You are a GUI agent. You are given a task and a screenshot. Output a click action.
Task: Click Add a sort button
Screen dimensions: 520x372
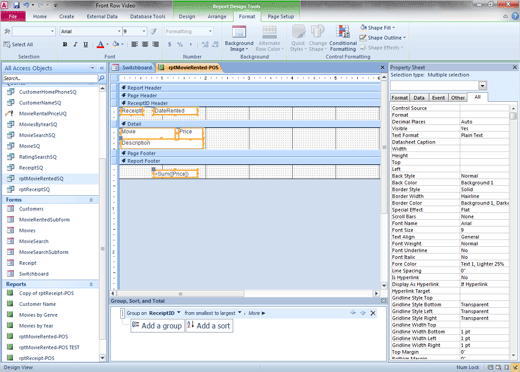click(209, 326)
